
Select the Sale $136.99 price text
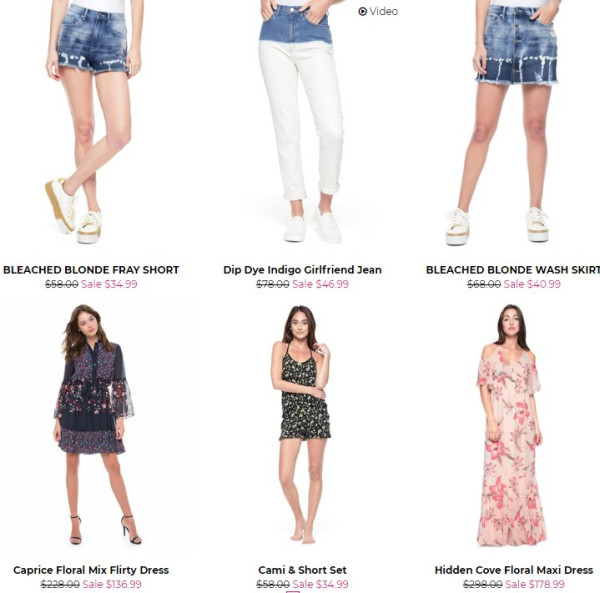[112, 584]
